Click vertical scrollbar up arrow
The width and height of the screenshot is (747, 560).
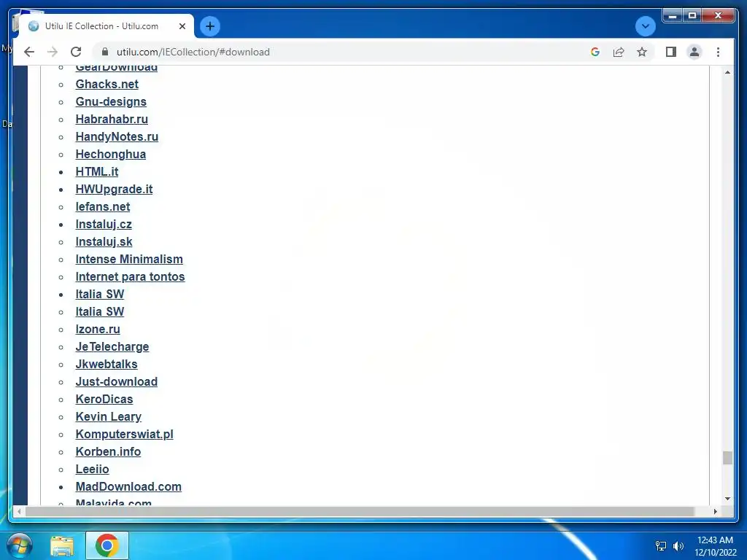point(727,72)
